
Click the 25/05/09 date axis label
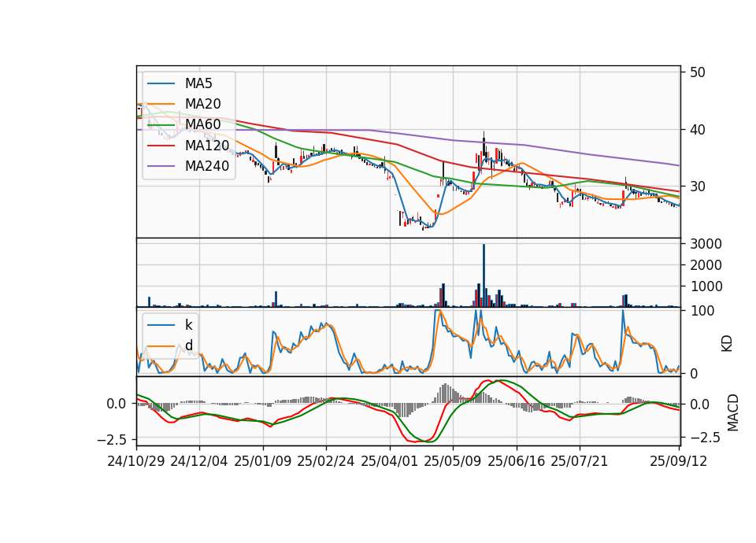tap(453, 461)
